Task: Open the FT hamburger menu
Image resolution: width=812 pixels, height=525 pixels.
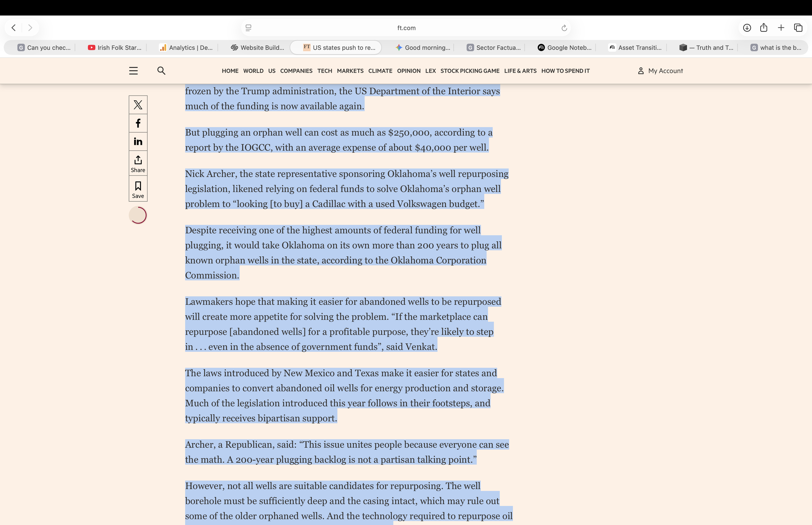Action: 133,70
